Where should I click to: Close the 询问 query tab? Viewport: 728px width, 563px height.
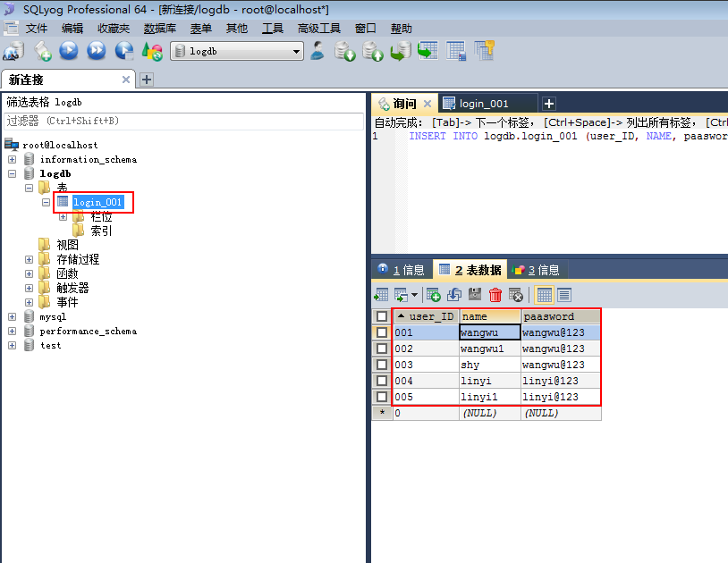coord(427,104)
